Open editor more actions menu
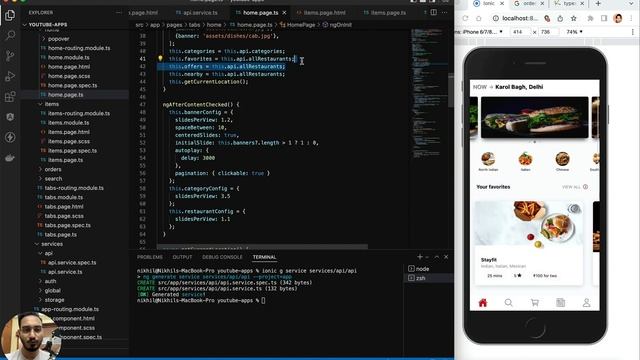 444,13
